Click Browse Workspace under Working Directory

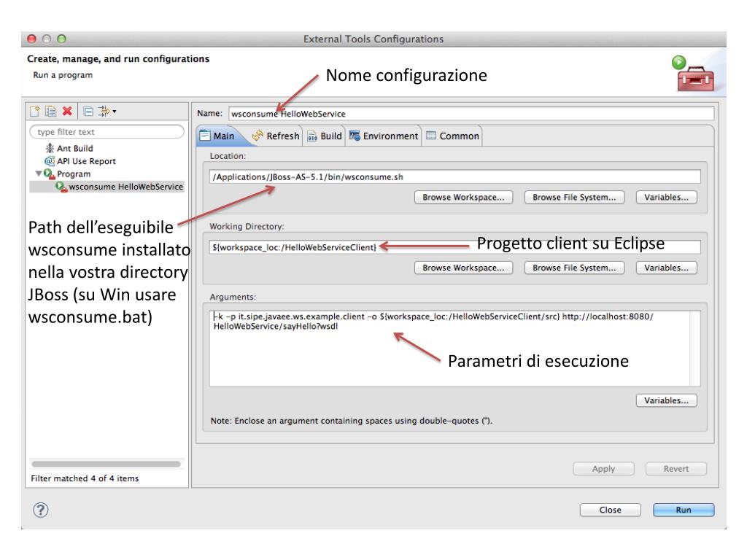coord(463,268)
